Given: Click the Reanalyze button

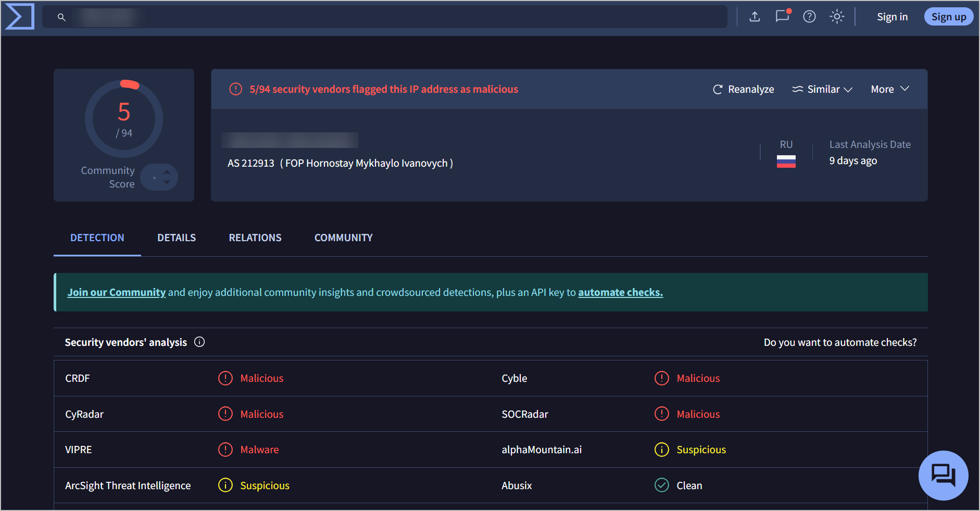Looking at the screenshot, I should pos(743,89).
